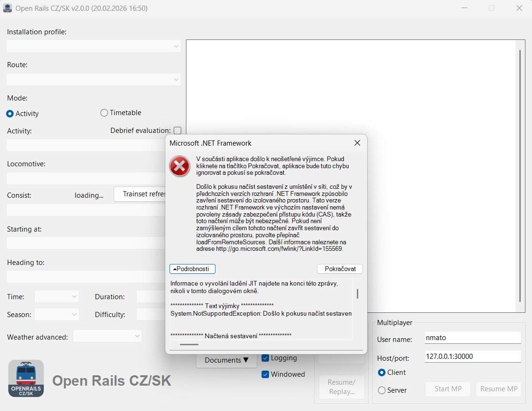The height and width of the screenshot is (411, 532).
Task: Select the Timetable mode radio button
Action: (x=104, y=113)
